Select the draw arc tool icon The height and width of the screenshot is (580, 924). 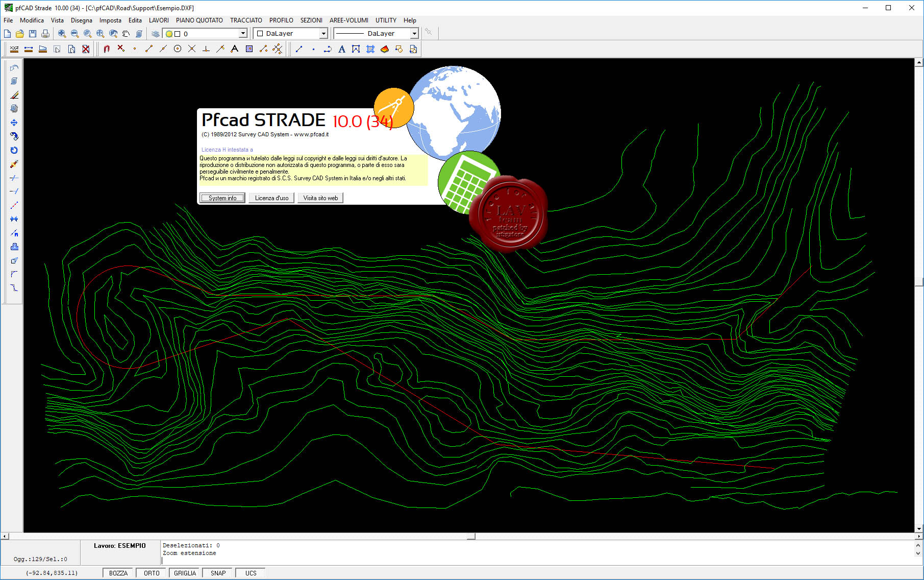click(328, 49)
